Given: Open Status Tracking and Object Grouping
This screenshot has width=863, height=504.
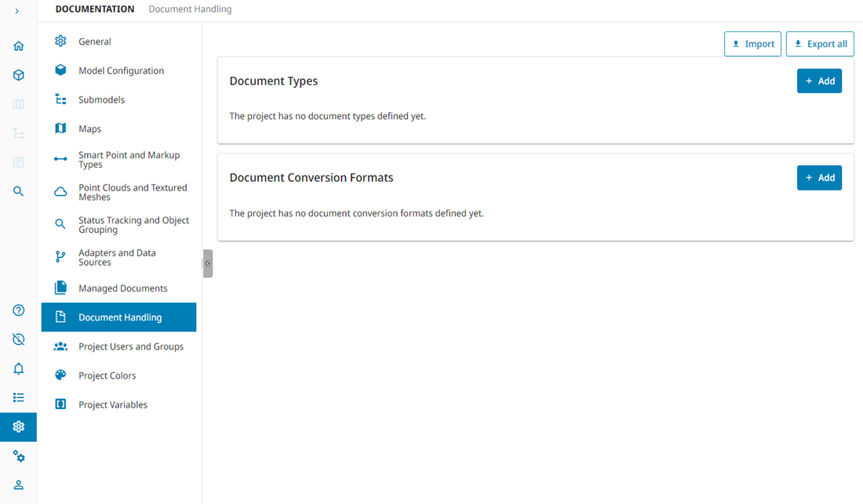Looking at the screenshot, I should click(118, 224).
